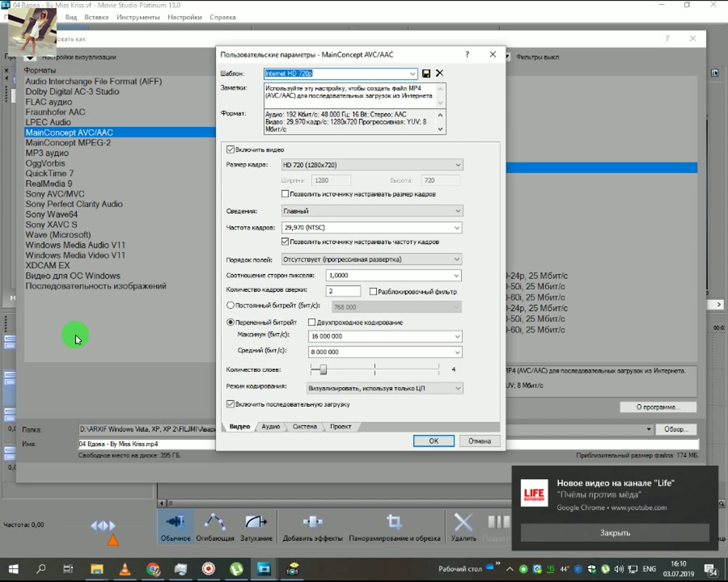Uncheck Include video (Включить видео)
This screenshot has height=582, width=728.
click(230, 150)
